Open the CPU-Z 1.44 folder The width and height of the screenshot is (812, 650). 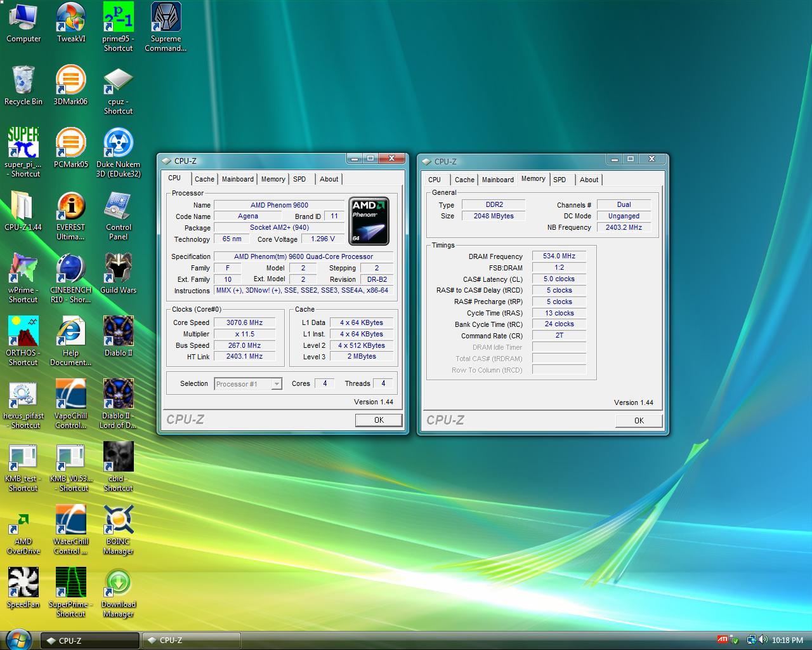(x=23, y=211)
